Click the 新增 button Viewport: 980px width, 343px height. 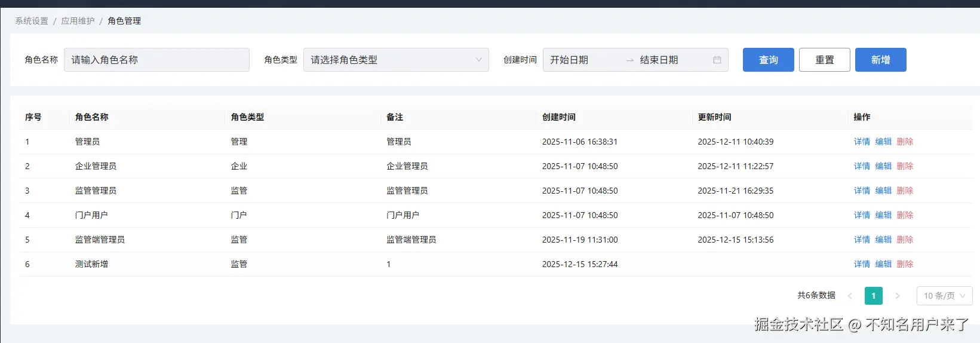(x=880, y=60)
